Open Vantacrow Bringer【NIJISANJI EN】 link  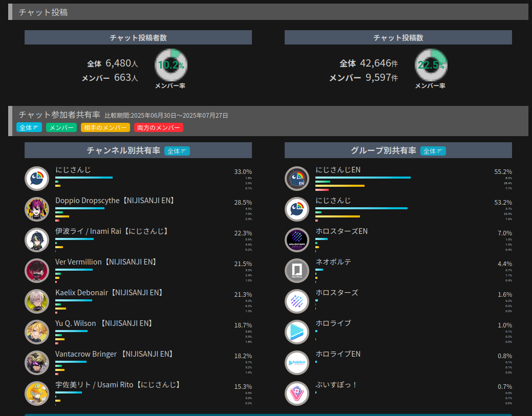pos(115,354)
